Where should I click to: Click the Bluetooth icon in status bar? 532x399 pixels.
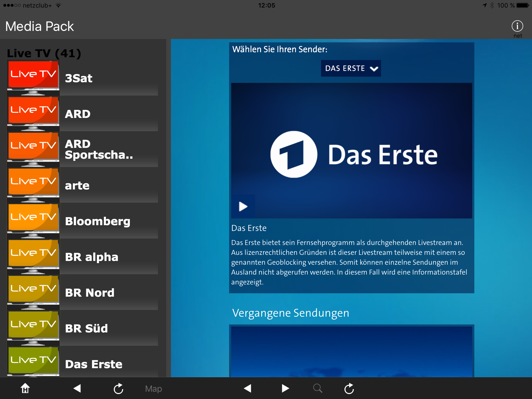pos(492,5)
